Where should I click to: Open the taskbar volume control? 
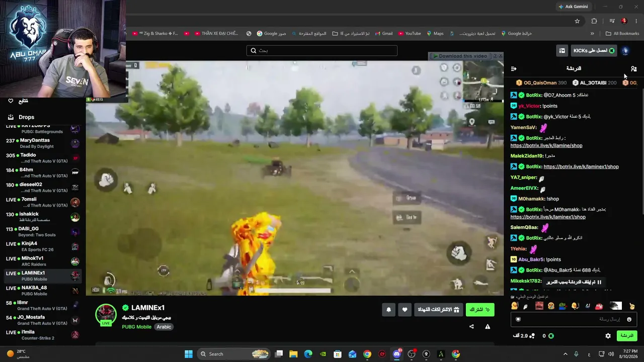[611, 354]
